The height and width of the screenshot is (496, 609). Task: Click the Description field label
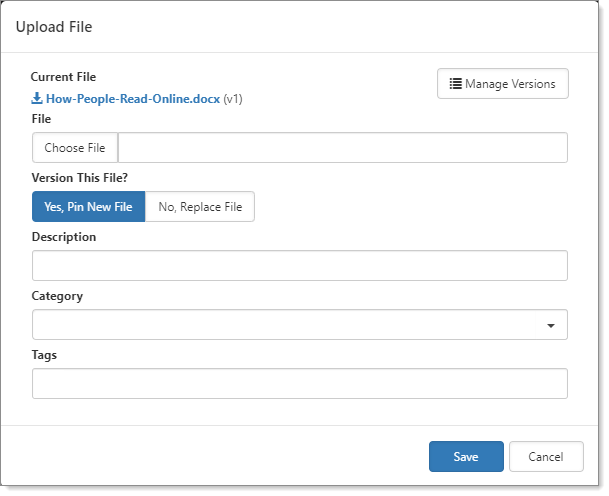coord(64,237)
